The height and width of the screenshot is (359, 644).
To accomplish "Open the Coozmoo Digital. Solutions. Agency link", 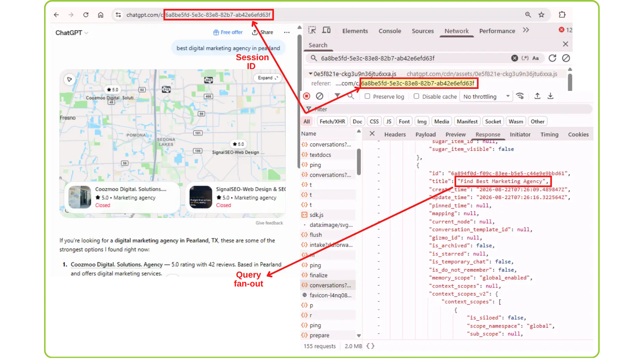I will pyautogui.click(x=116, y=264).
